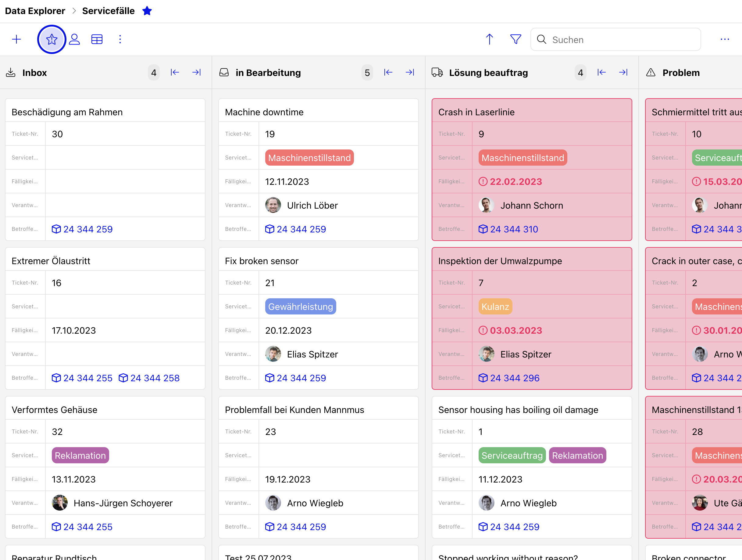This screenshot has height=560, width=742.
Task: Open the horizontal three-dot options menu
Action: tap(725, 39)
